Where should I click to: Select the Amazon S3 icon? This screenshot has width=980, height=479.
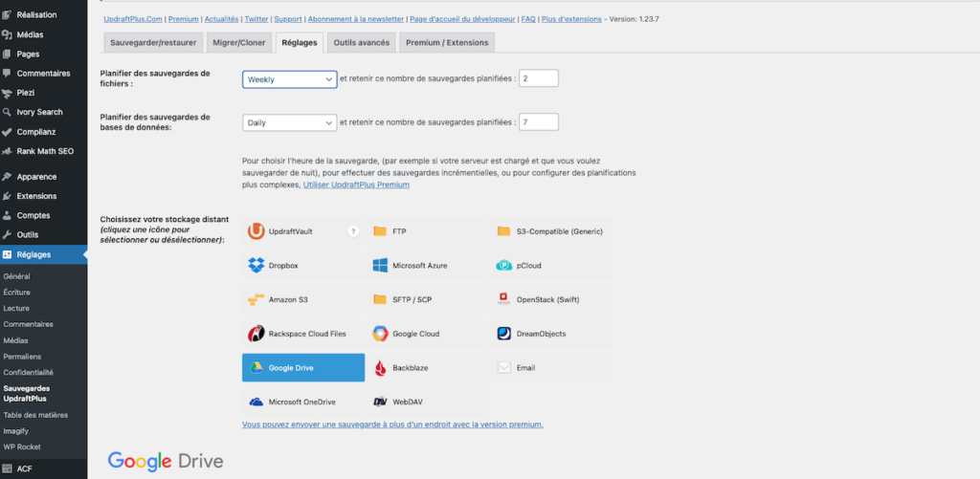pos(256,300)
